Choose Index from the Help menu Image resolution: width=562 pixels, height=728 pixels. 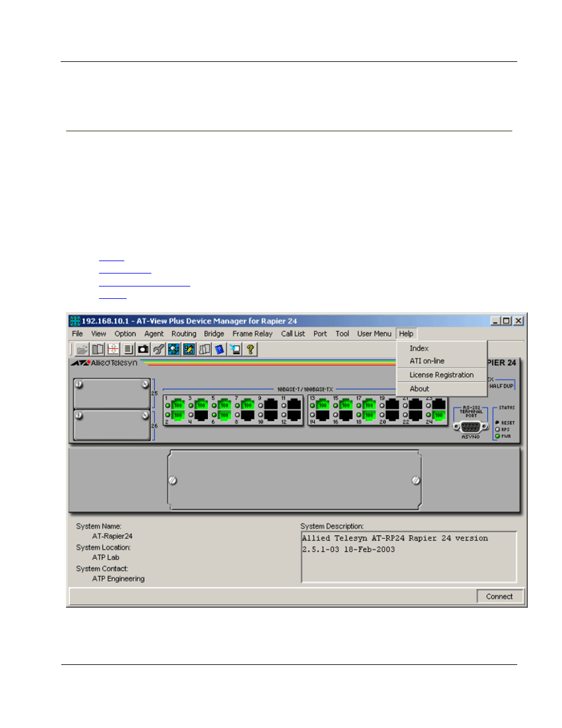pos(442,348)
